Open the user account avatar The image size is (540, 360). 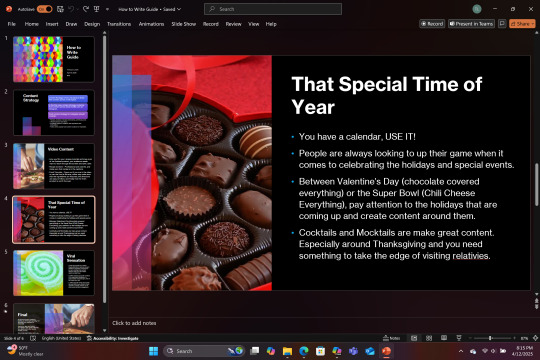(477, 9)
